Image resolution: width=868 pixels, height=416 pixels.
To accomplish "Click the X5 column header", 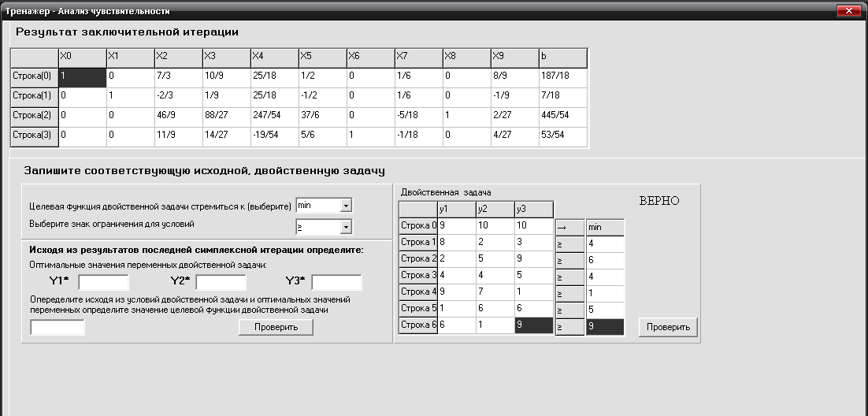I will pos(323,58).
